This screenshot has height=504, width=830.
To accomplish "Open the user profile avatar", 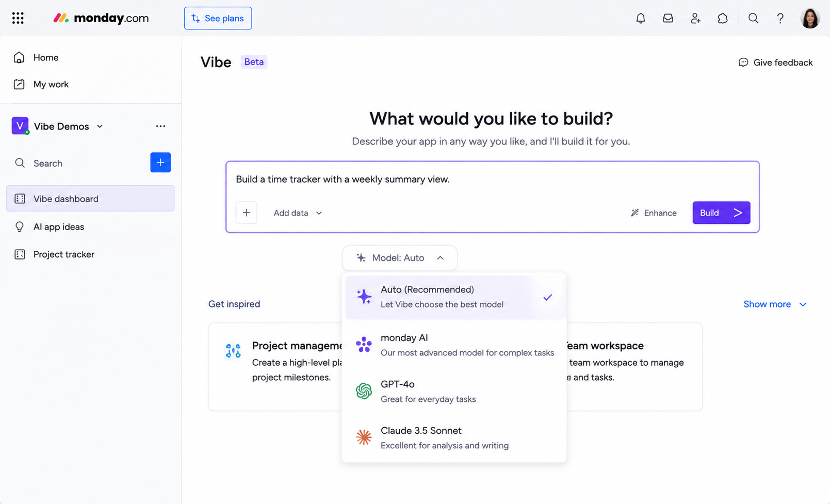I will pyautogui.click(x=810, y=18).
